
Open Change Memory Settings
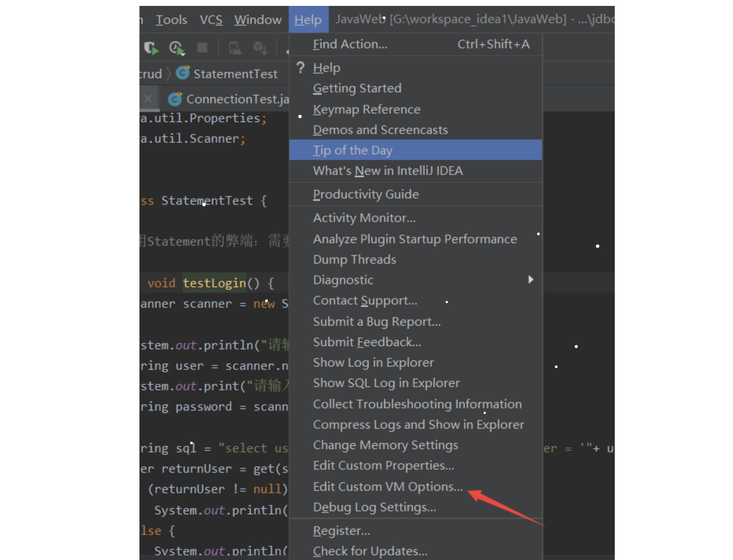(x=416, y=444)
